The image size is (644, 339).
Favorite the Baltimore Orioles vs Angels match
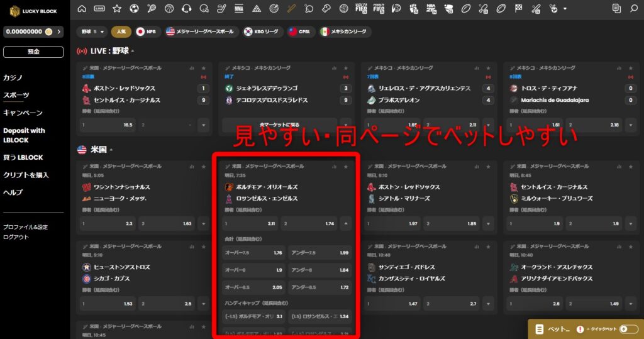click(x=346, y=167)
